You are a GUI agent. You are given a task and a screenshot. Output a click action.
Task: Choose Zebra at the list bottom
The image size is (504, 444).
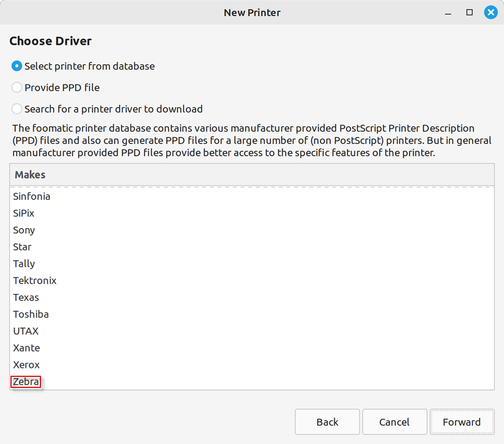click(x=26, y=382)
